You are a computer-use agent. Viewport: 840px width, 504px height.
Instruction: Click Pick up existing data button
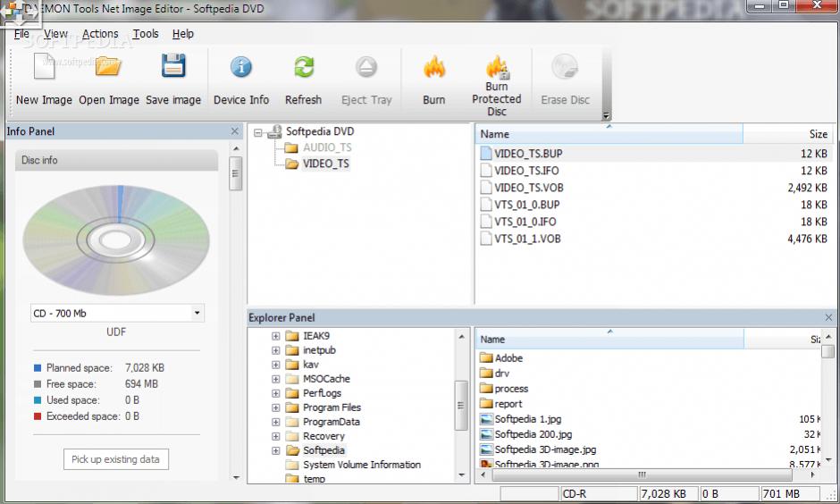115,459
